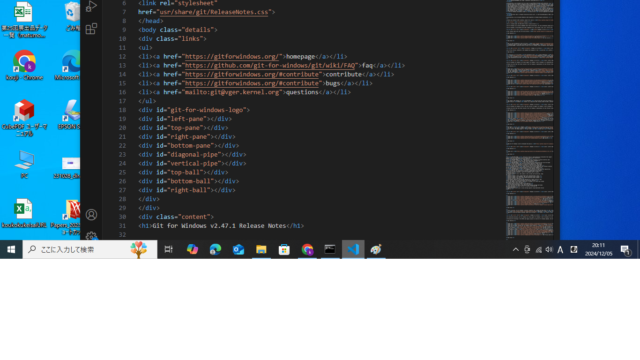Open File Explorer from the taskbar

[261, 249]
